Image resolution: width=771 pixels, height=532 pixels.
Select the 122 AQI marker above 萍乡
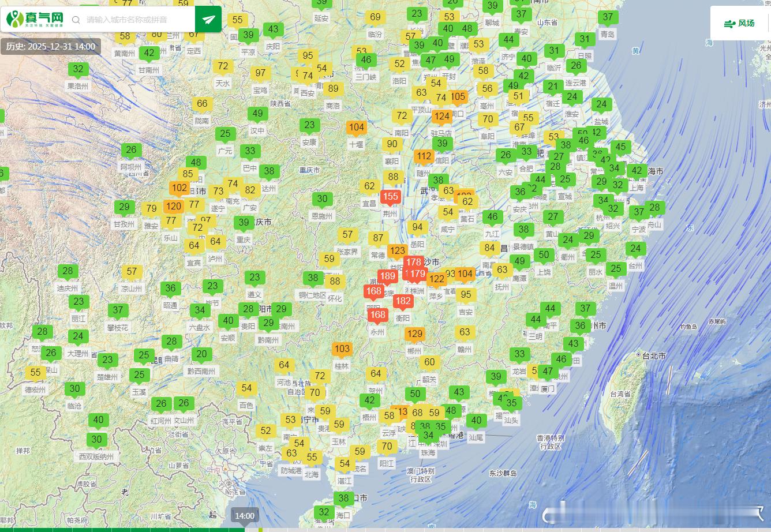click(437, 279)
